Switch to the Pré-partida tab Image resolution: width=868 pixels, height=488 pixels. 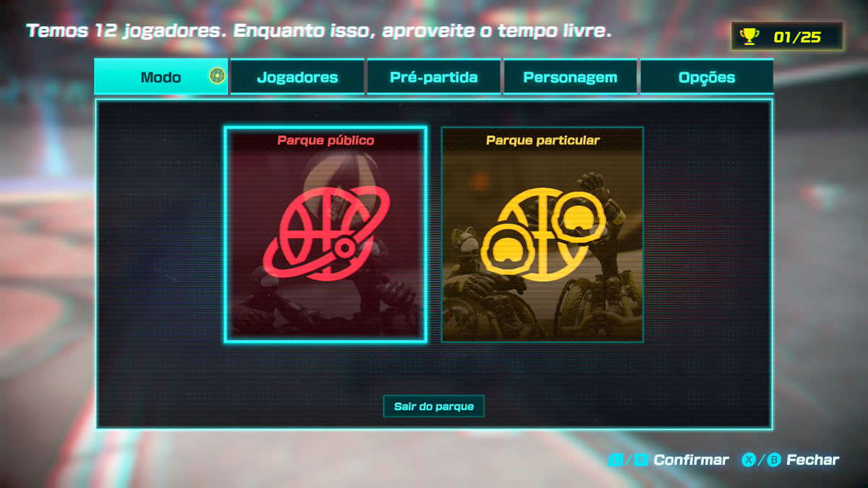coord(434,77)
